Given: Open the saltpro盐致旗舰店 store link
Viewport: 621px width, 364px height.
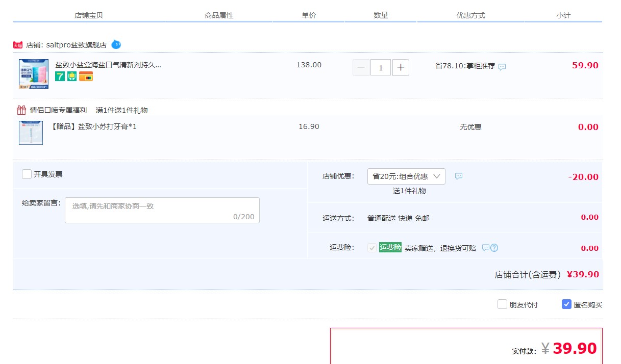Looking at the screenshot, I should point(76,45).
